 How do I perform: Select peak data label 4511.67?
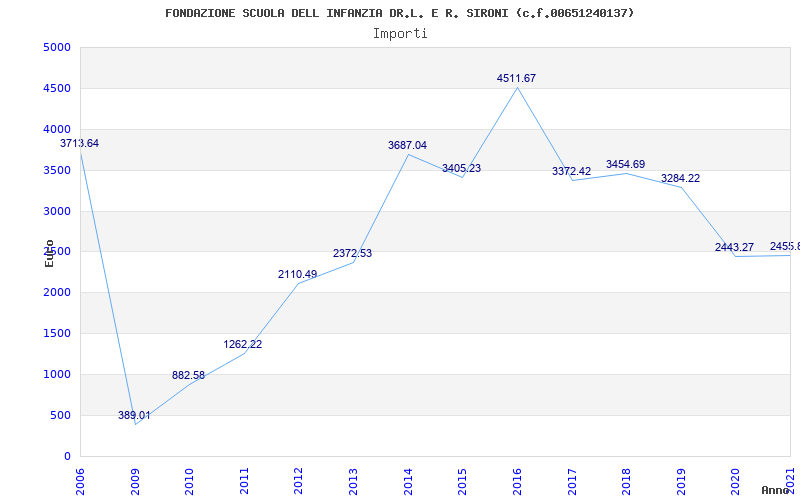point(516,79)
